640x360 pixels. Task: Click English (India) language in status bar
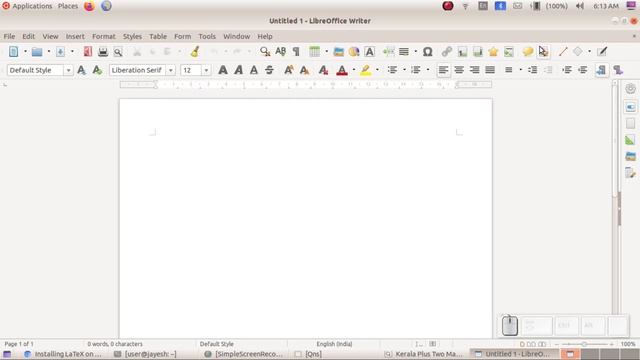pos(334,344)
